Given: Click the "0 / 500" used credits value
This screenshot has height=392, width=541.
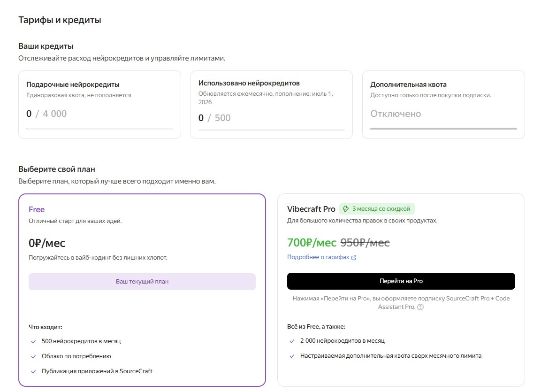Looking at the screenshot, I should click(214, 118).
